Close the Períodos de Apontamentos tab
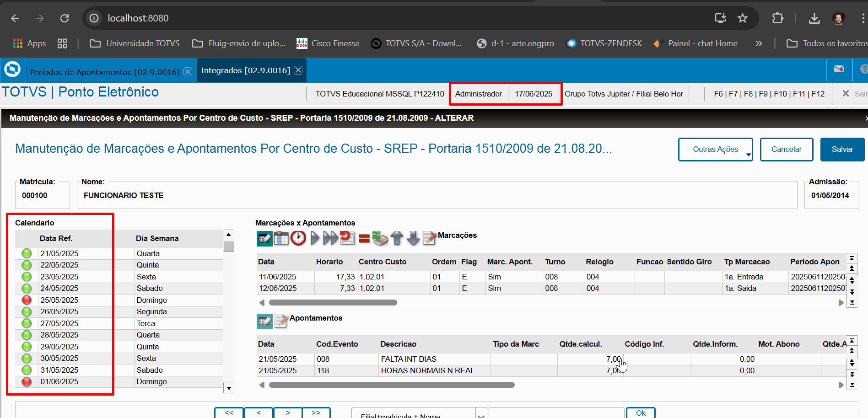The image size is (868, 418). click(x=188, y=72)
